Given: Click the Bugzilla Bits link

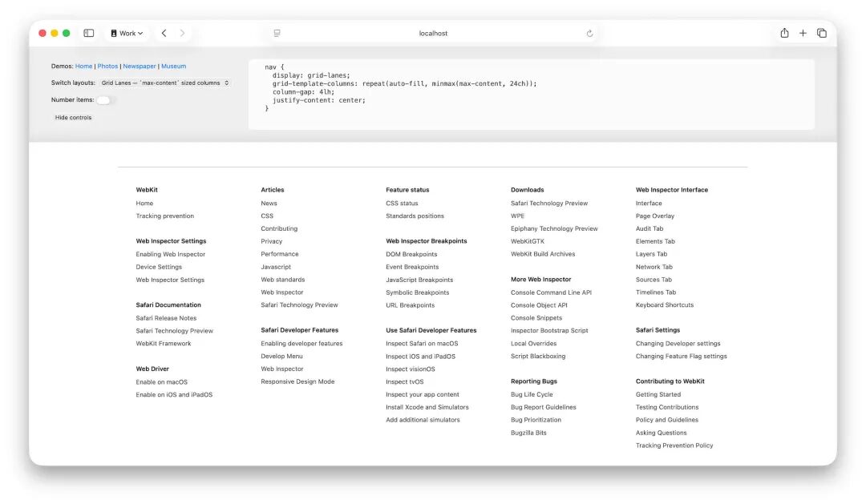Looking at the screenshot, I should click(x=528, y=433).
